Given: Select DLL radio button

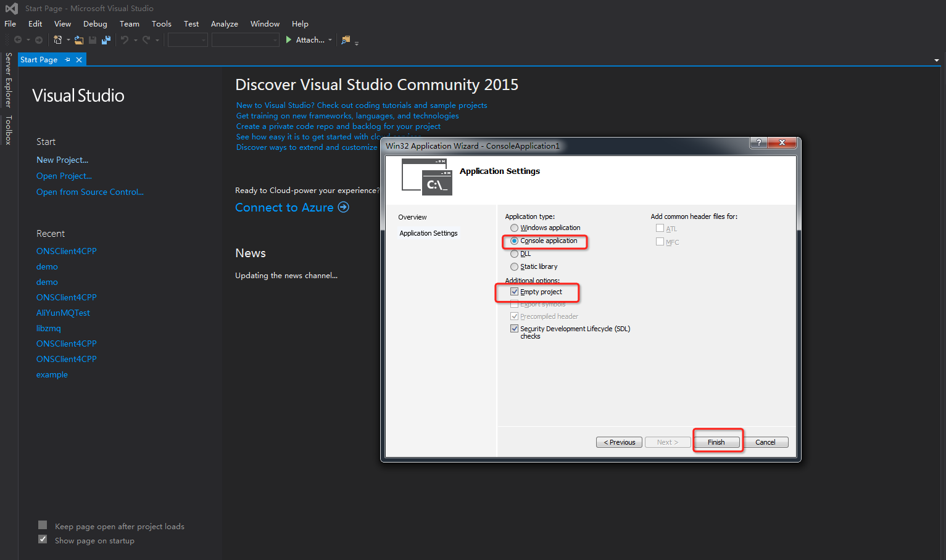Looking at the screenshot, I should pos(514,254).
